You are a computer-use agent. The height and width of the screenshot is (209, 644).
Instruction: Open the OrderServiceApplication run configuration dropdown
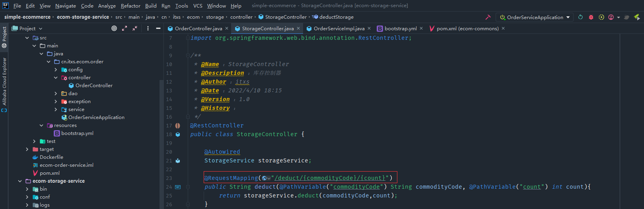coord(535,17)
